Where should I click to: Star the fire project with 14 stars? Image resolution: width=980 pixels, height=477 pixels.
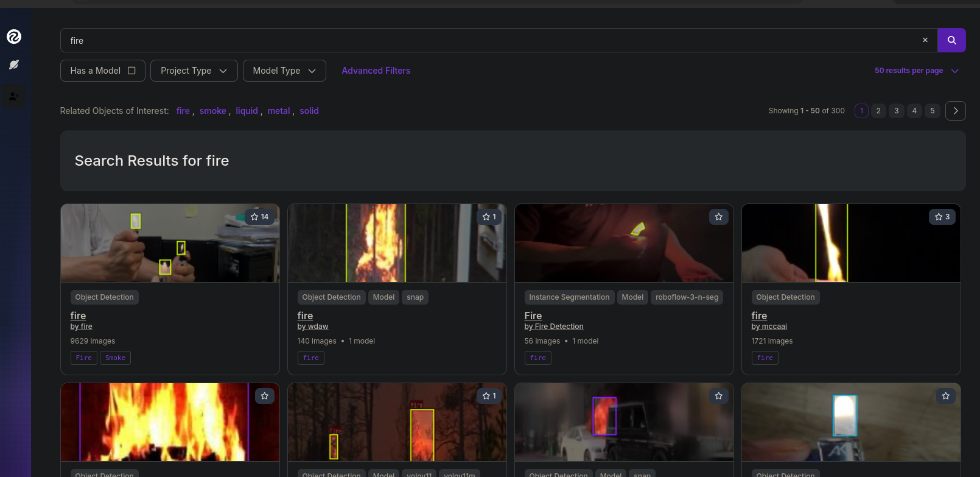pyautogui.click(x=260, y=217)
